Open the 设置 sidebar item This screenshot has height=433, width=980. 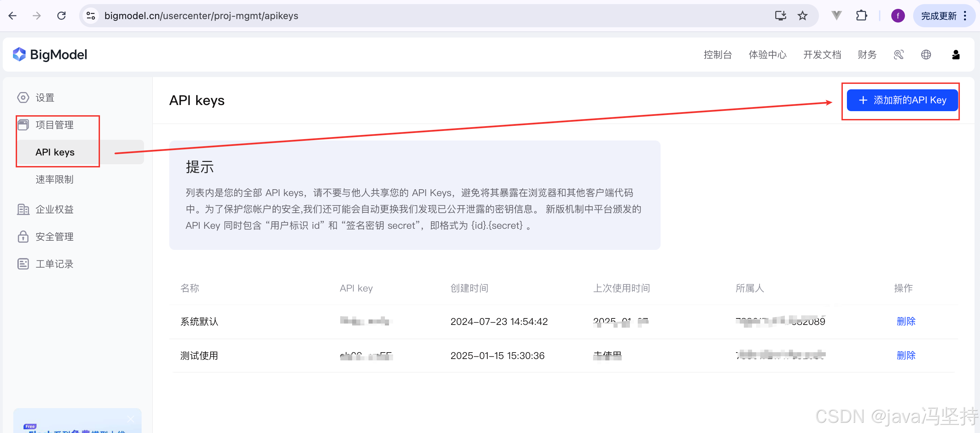(45, 98)
